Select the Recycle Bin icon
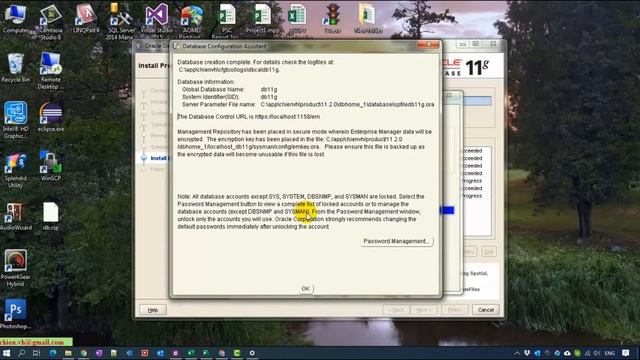Viewport: 640px width, 360px height. point(16,68)
